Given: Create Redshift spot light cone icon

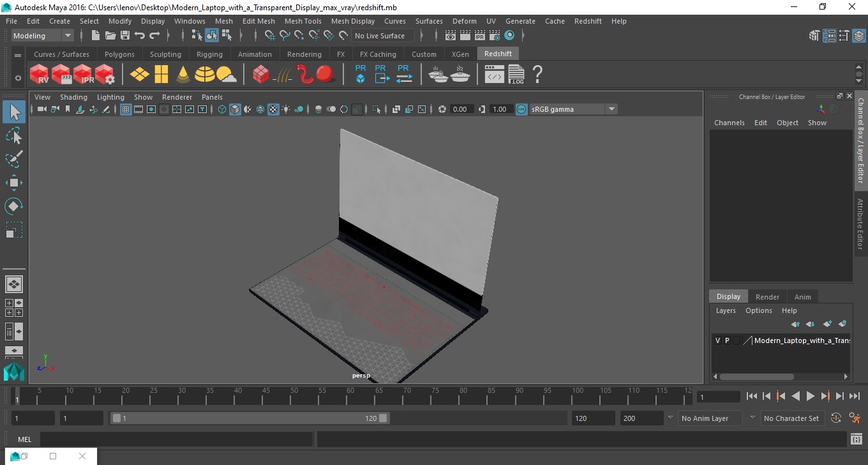Looking at the screenshot, I should coord(183,74).
